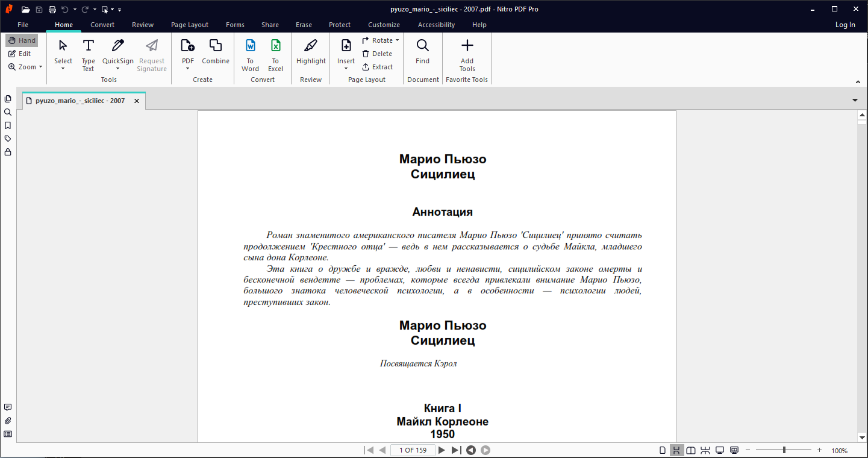Viewport: 868px width, 458px height.
Task: Select the Type Text tool
Action: [89, 54]
